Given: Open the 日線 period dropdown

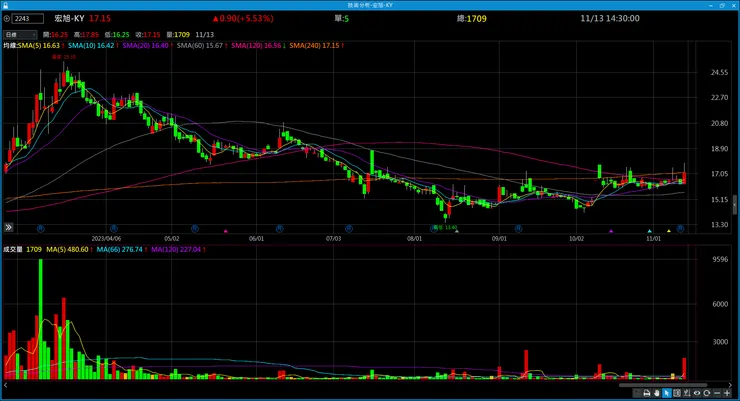Looking at the screenshot, I should (20, 34).
